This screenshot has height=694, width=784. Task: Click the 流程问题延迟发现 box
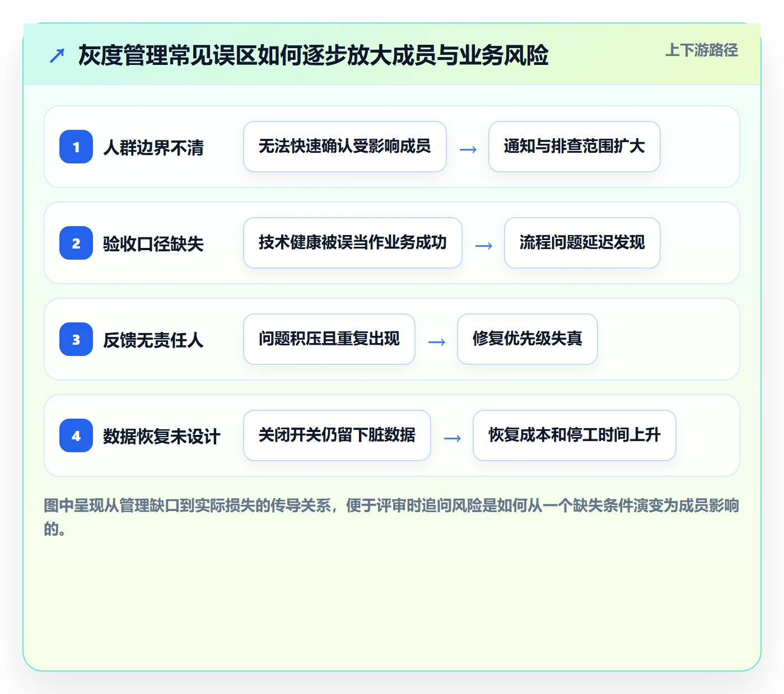point(582,243)
